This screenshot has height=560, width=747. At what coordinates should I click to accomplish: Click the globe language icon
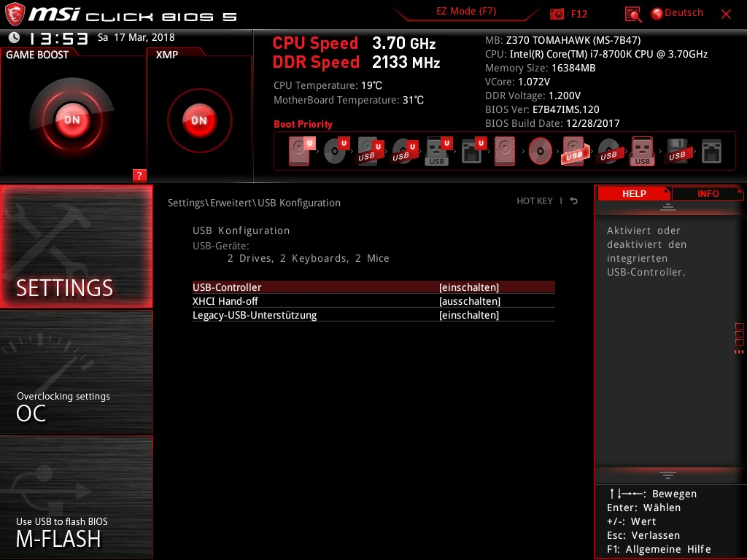tap(657, 14)
